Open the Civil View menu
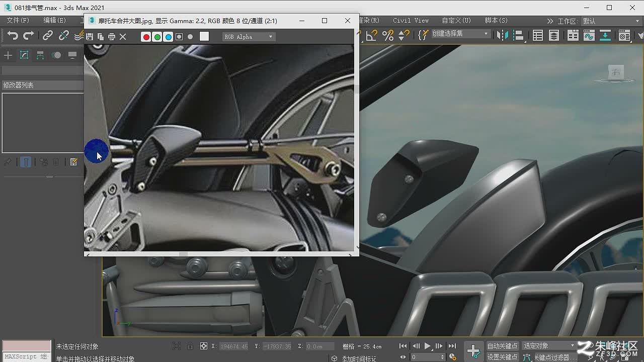The width and height of the screenshot is (644, 362). [411, 21]
